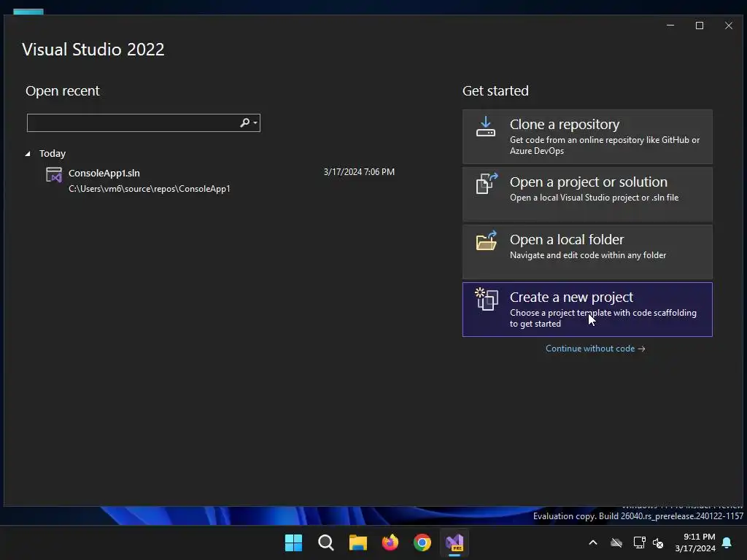Click the Create a new project icon

point(487,299)
